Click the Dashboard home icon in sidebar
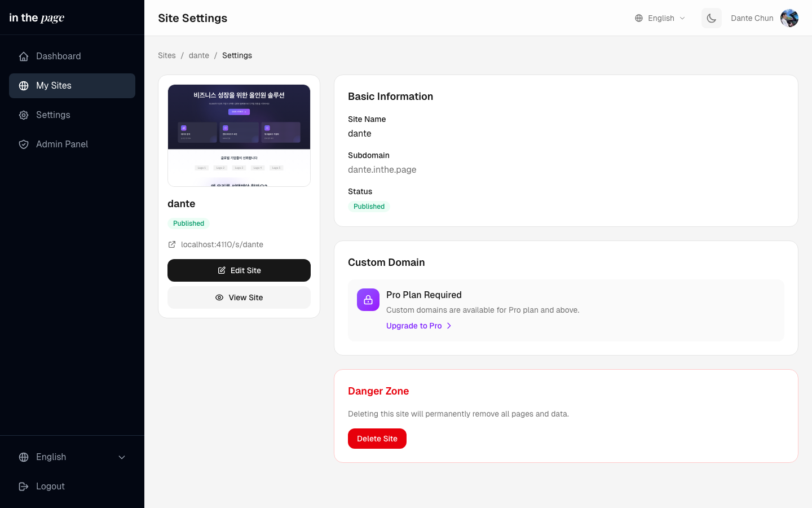 [x=24, y=56]
